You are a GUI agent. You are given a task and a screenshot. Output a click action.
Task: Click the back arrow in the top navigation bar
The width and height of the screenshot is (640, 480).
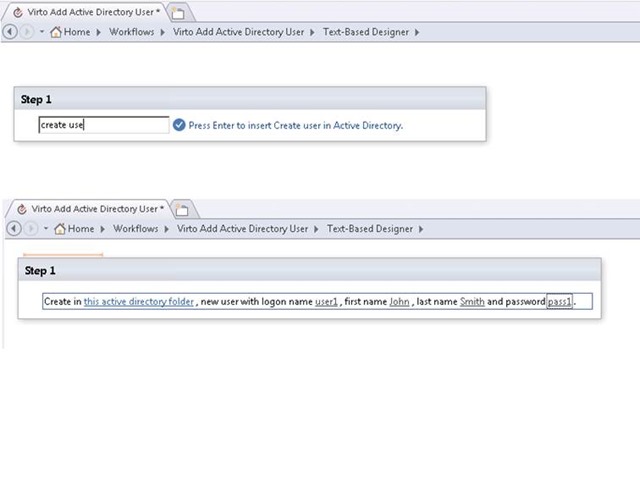[x=11, y=31]
